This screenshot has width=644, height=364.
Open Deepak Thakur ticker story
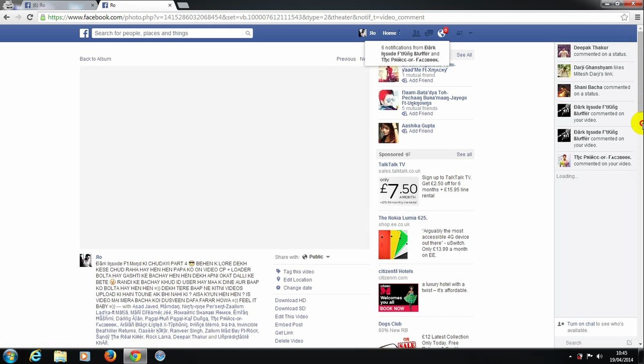[x=595, y=51]
